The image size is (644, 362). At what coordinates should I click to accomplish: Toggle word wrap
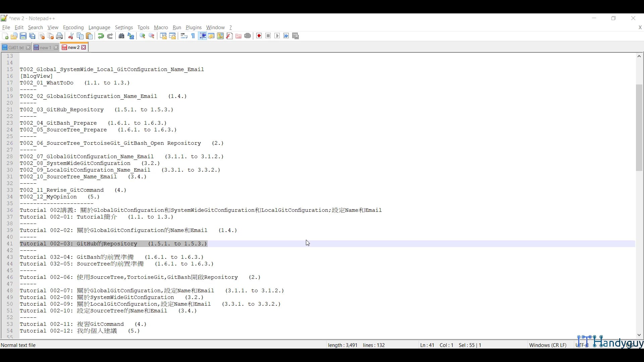183,36
